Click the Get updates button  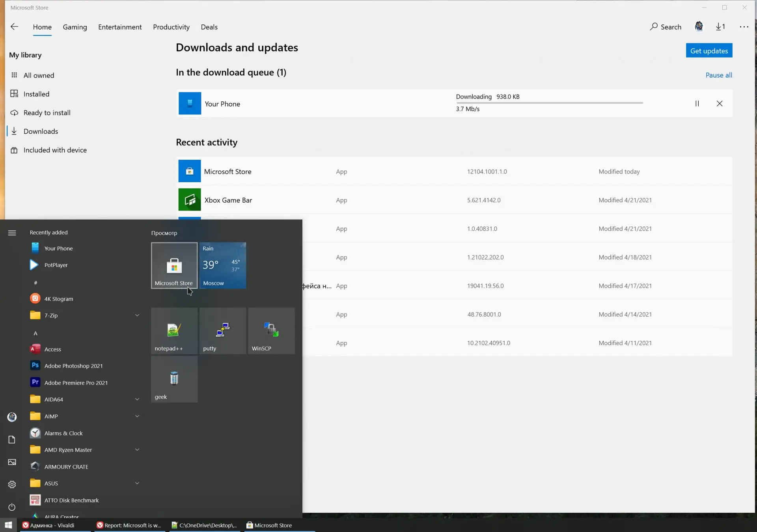pyautogui.click(x=709, y=50)
